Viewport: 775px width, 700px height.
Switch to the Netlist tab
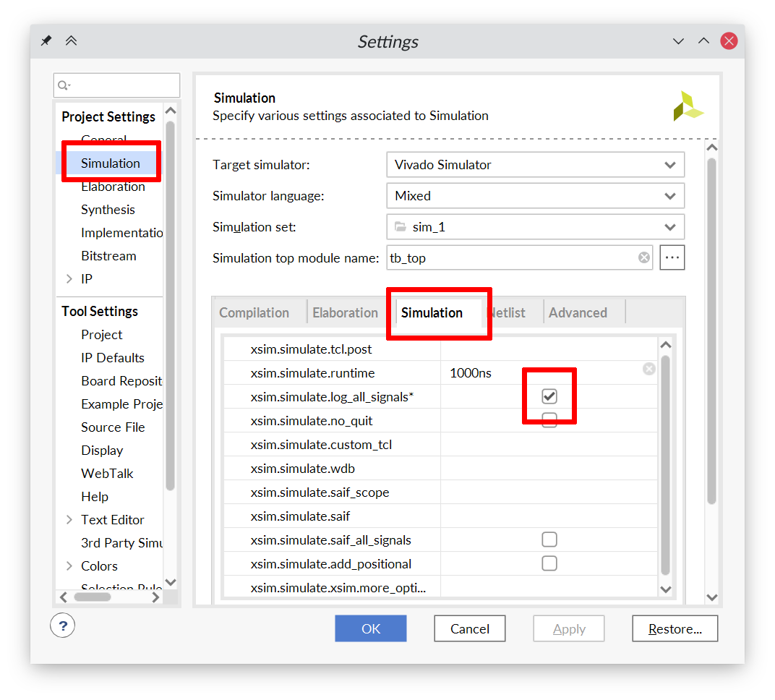click(x=508, y=313)
